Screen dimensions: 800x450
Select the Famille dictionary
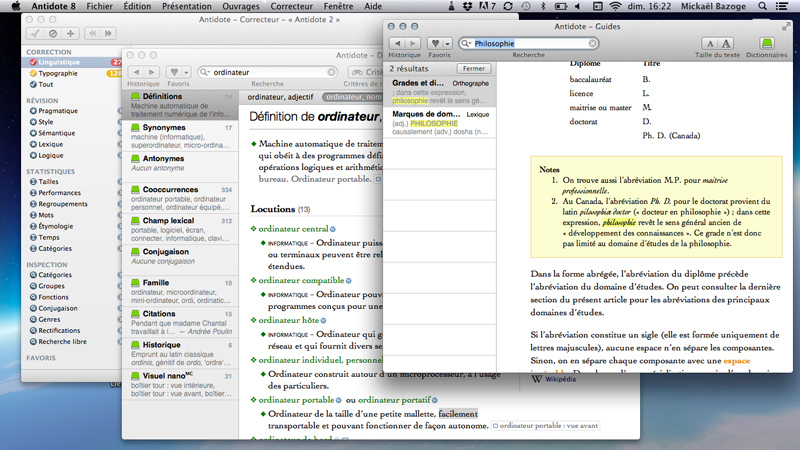click(x=181, y=291)
